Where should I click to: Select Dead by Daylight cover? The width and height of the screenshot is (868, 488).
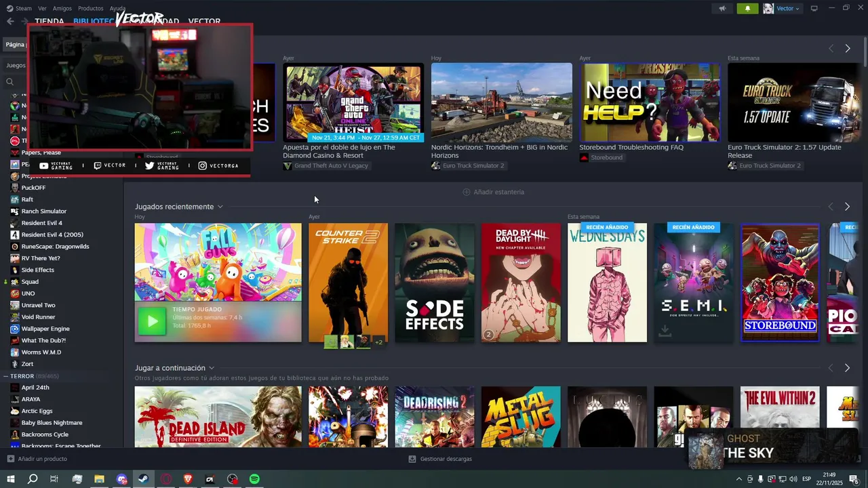521,283
